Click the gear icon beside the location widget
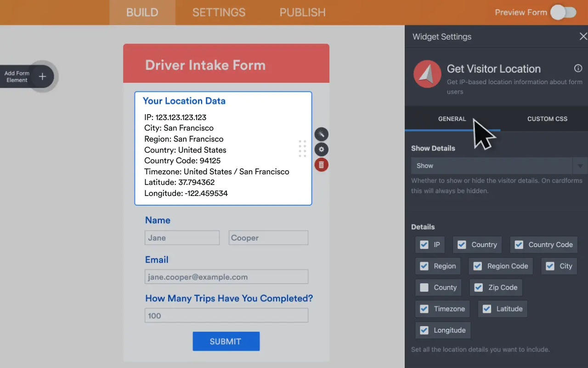The image size is (588, 368). (321, 149)
